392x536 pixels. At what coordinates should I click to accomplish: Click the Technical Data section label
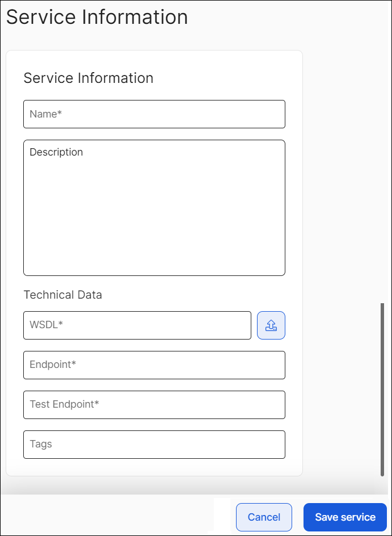(62, 295)
